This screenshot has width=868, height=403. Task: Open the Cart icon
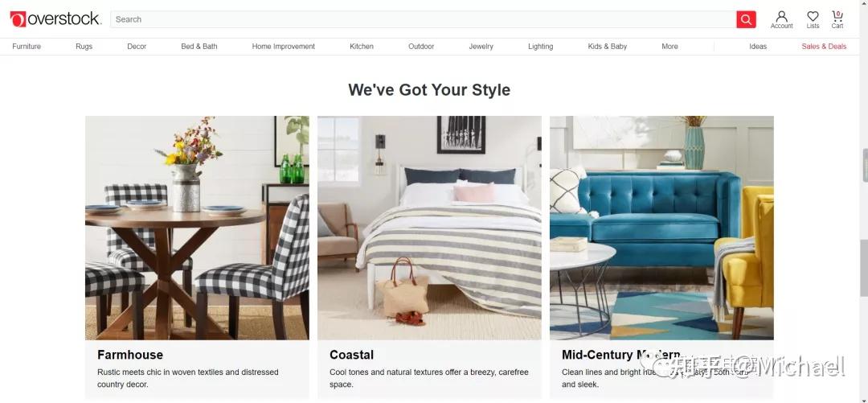tap(837, 19)
